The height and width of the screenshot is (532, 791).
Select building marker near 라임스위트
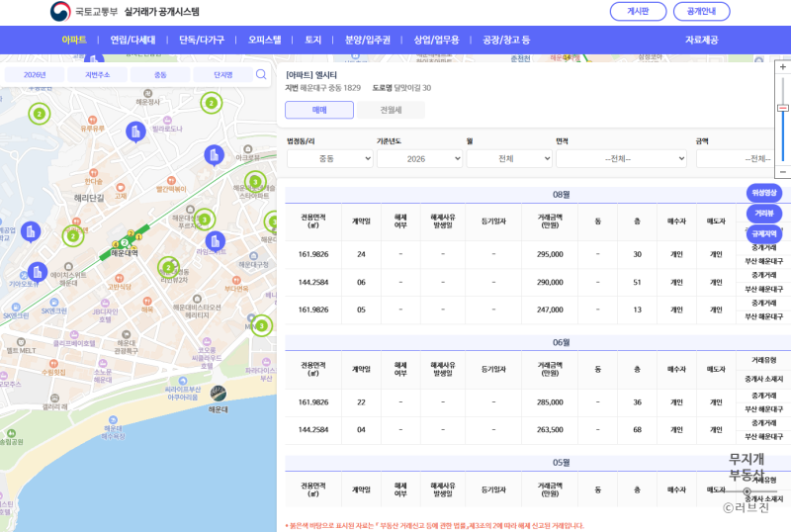point(216,241)
